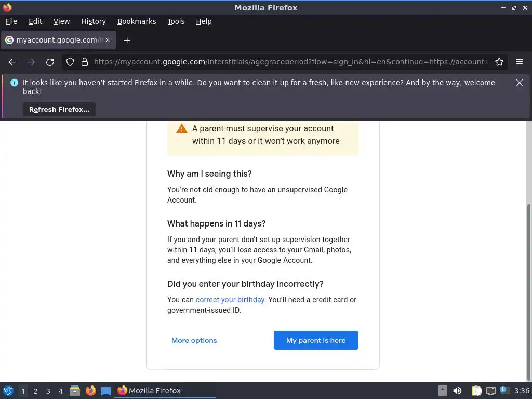Screen dimensions: 532x399
Task: Focus the URL address bar
Action: [290, 62]
